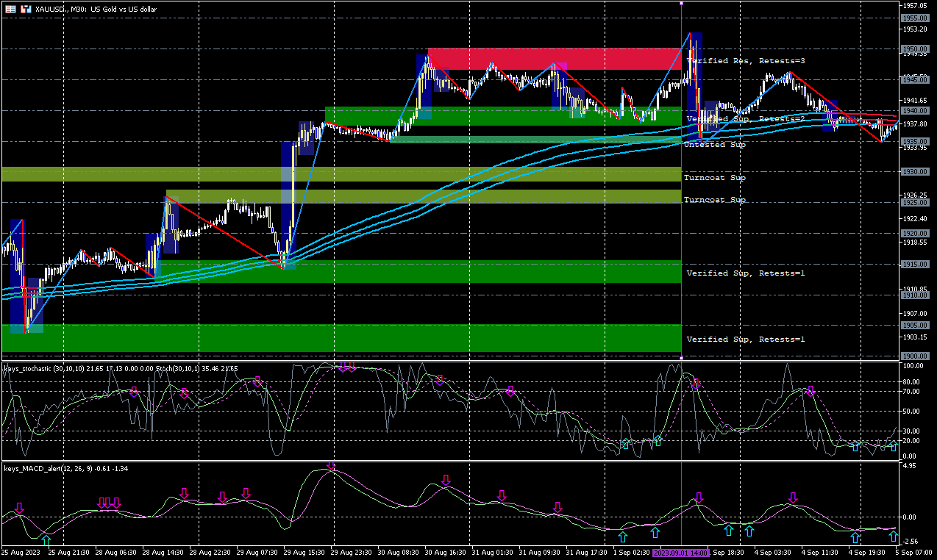This screenshot has width=937, height=560.
Task: Click the magenta arrow at the highest MACD peak
Action: pos(331,467)
